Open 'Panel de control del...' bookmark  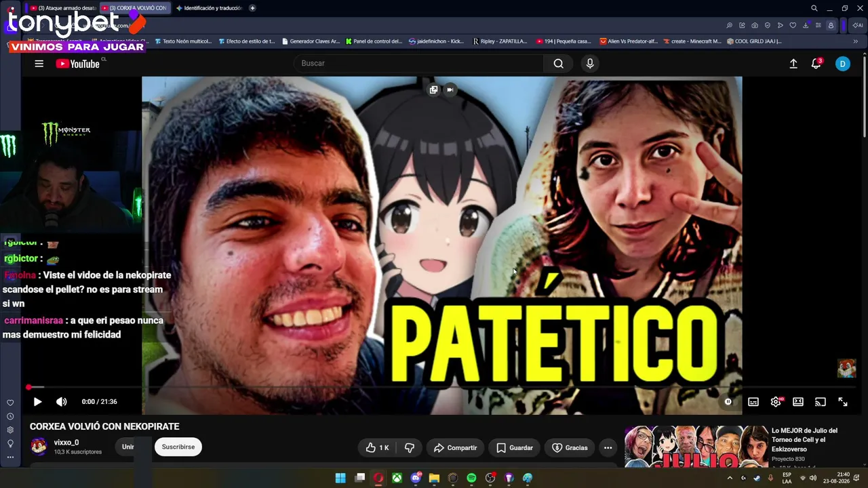(x=374, y=41)
